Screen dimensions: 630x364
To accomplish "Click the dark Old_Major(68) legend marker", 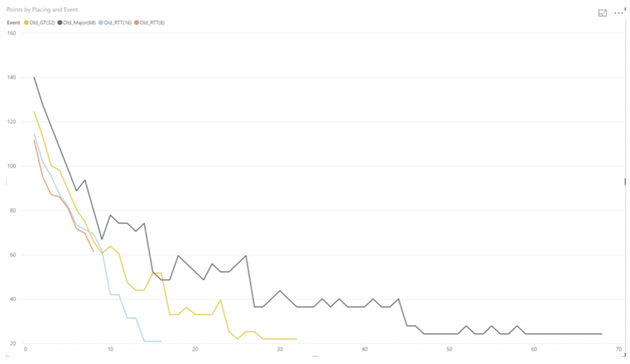I will pyautogui.click(x=60, y=23).
